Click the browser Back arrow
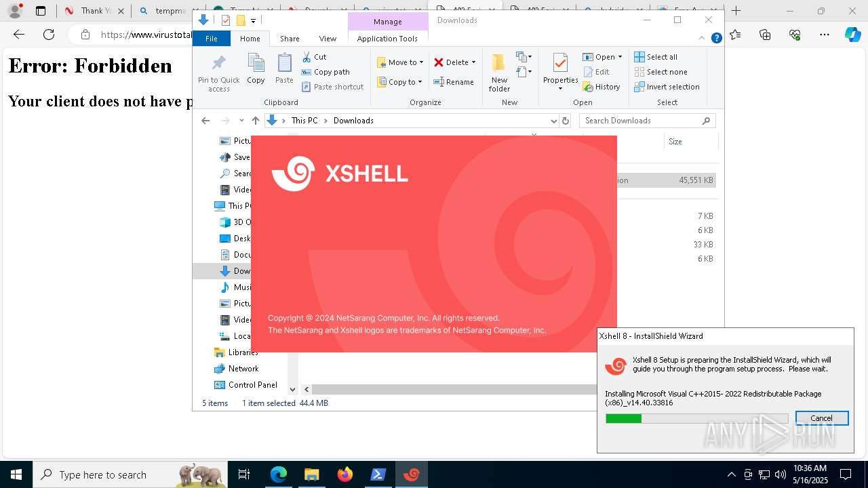868x488 pixels. (x=19, y=35)
